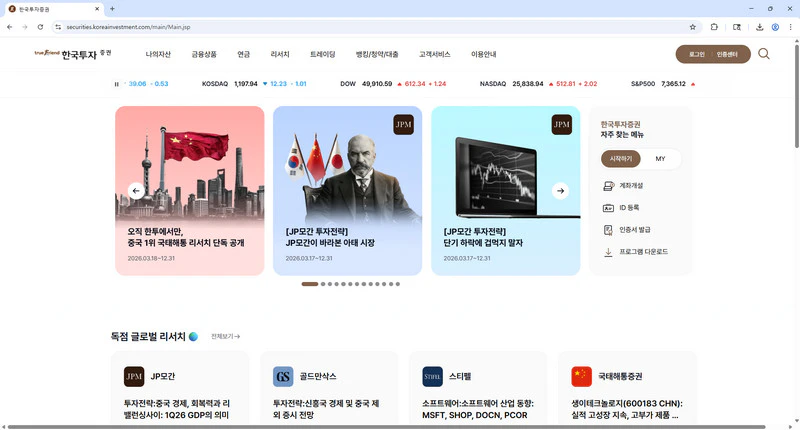Open the 트레이딩 menu
Image resolution: width=800 pixels, height=430 pixels.
click(x=322, y=54)
